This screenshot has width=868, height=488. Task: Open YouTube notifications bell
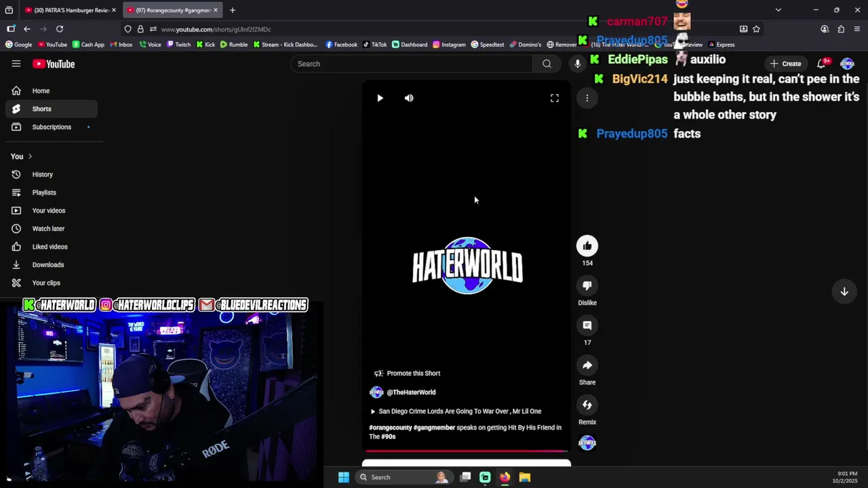[822, 64]
